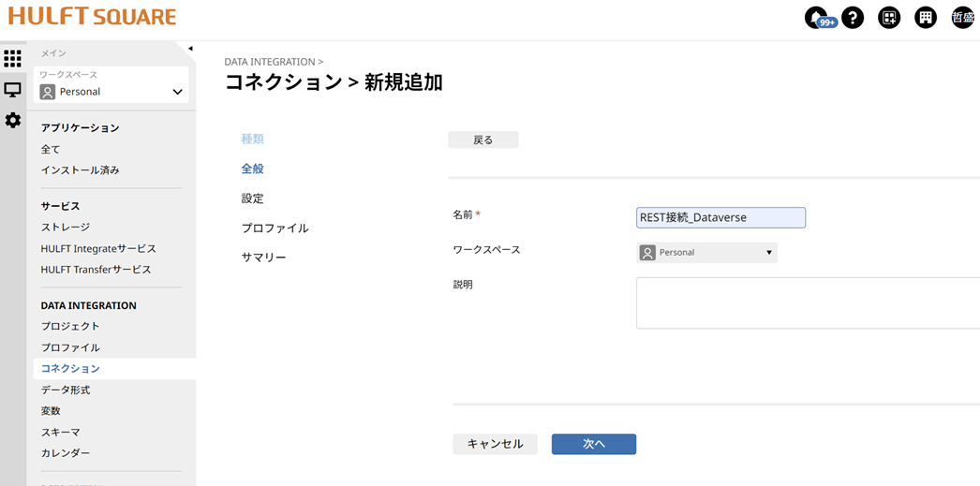Open カレンダー in the sidebar
Viewport: 980px width, 486px height.
tap(66, 453)
